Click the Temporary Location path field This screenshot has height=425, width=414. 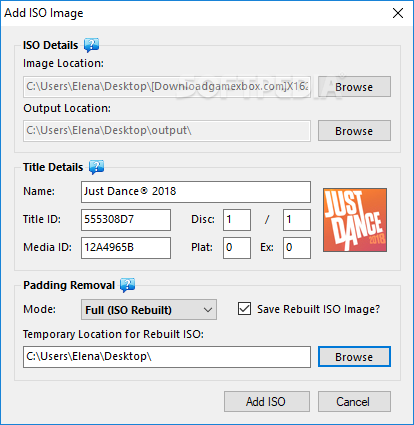167,357
